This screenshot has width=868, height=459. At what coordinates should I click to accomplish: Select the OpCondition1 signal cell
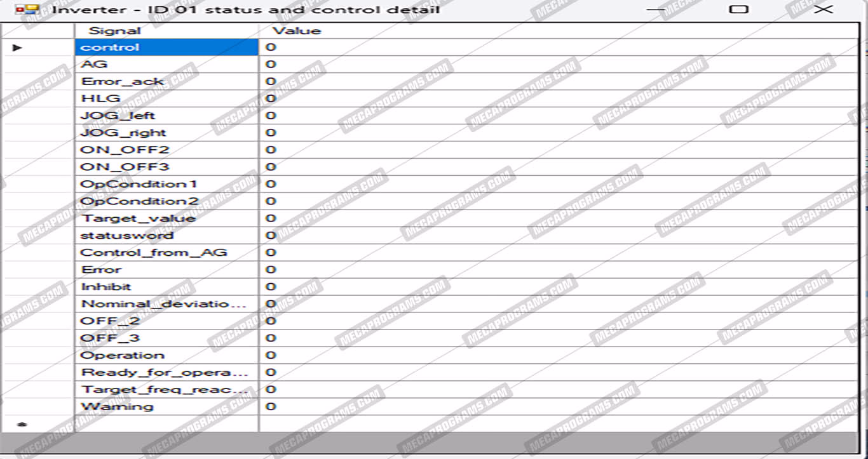pyautogui.click(x=166, y=184)
